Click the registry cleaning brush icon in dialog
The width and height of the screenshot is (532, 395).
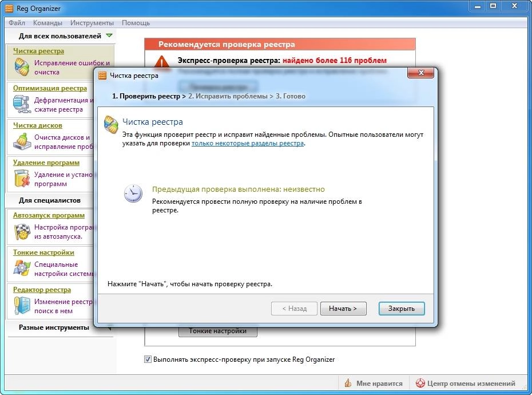[111, 125]
